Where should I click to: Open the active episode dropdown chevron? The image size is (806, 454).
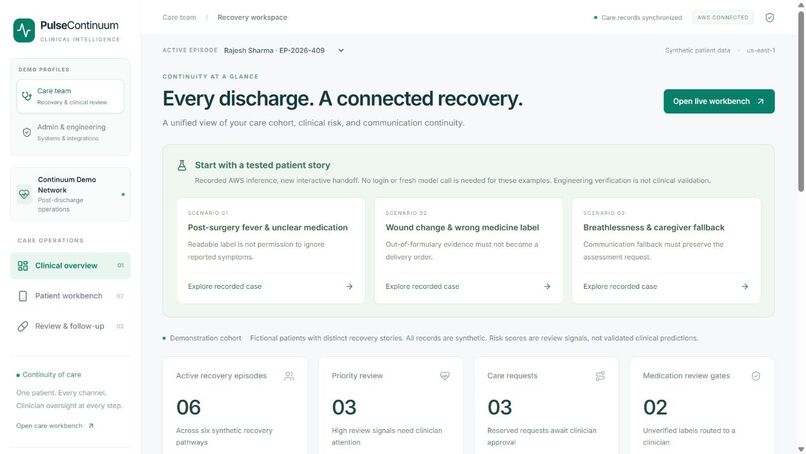341,50
